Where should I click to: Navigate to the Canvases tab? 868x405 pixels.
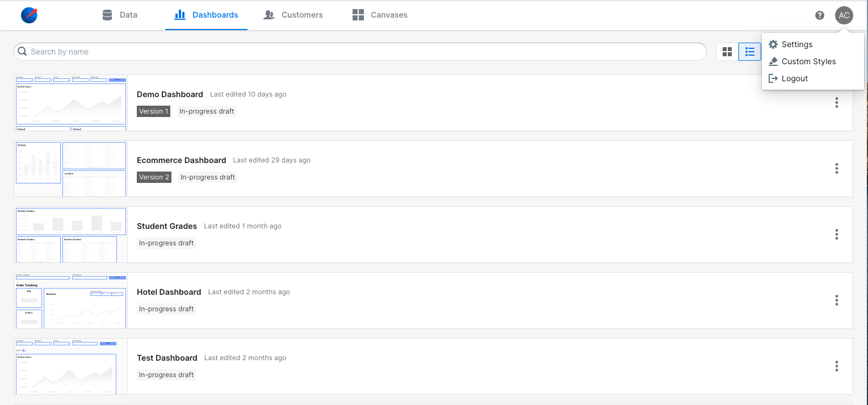[380, 15]
